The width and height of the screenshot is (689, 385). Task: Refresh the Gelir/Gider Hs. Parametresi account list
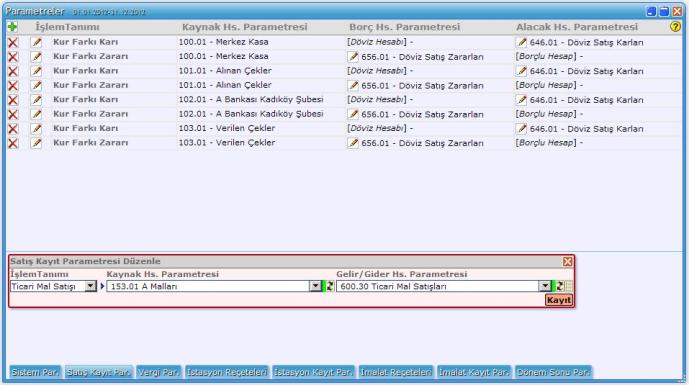560,287
